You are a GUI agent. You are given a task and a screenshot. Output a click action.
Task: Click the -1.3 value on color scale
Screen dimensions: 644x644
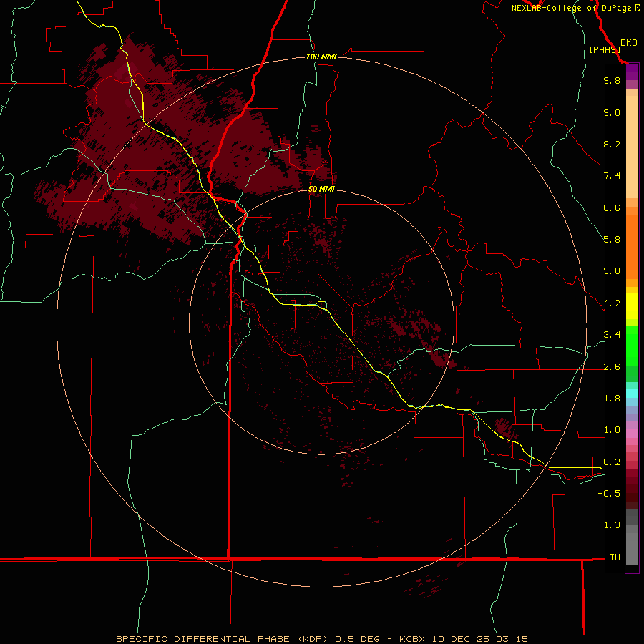[x=609, y=525]
